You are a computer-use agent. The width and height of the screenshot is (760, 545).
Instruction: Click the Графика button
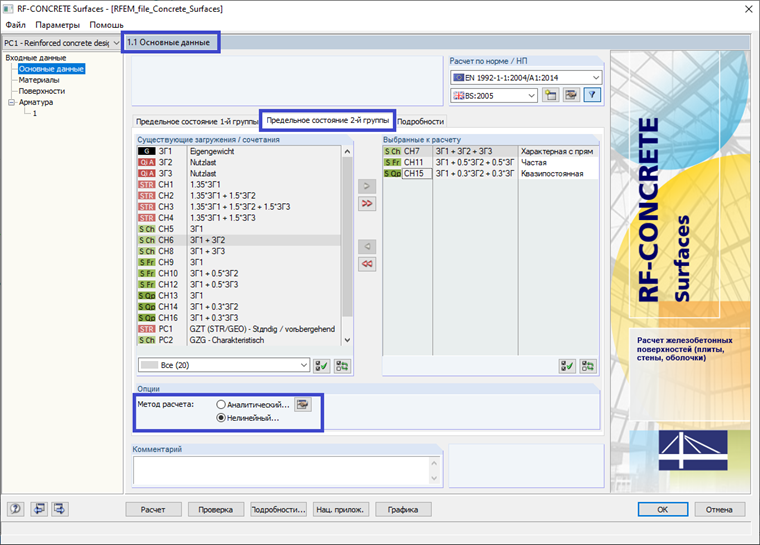(403, 510)
